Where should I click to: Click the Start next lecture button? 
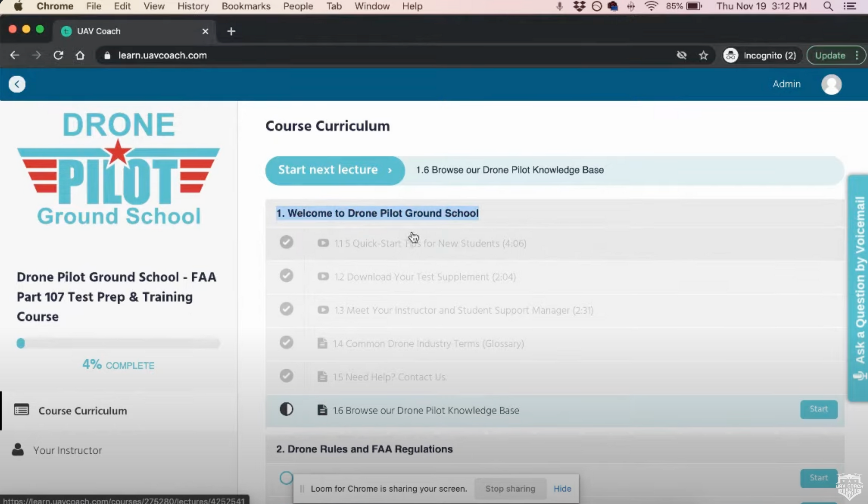334,170
